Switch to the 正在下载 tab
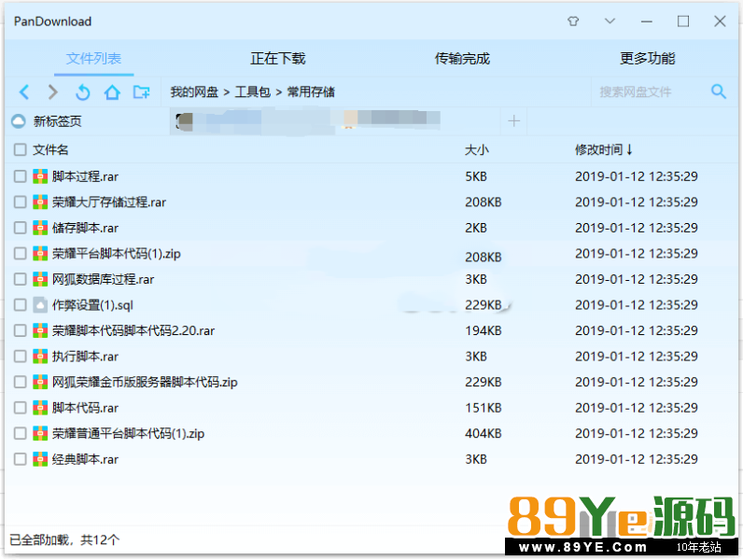The height and width of the screenshot is (560, 743). coord(277,59)
